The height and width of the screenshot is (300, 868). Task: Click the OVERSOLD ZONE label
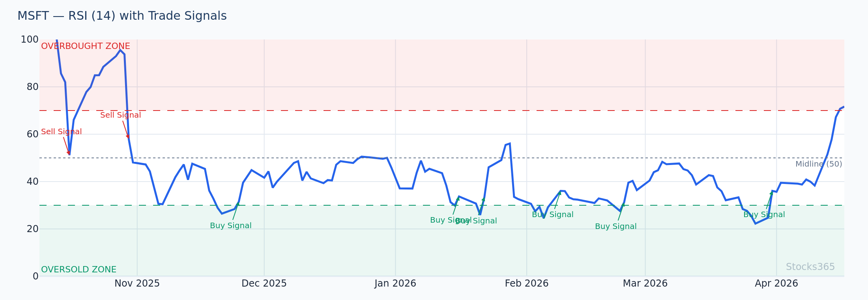(79, 270)
